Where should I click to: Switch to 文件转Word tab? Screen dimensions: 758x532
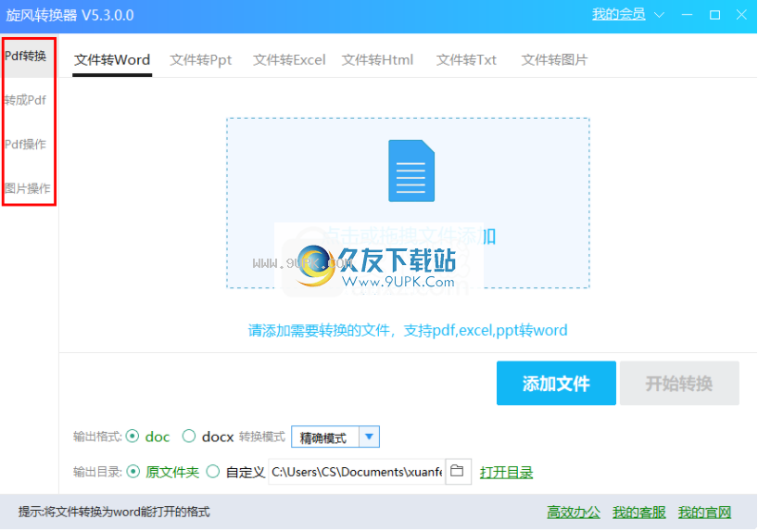pos(112,60)
